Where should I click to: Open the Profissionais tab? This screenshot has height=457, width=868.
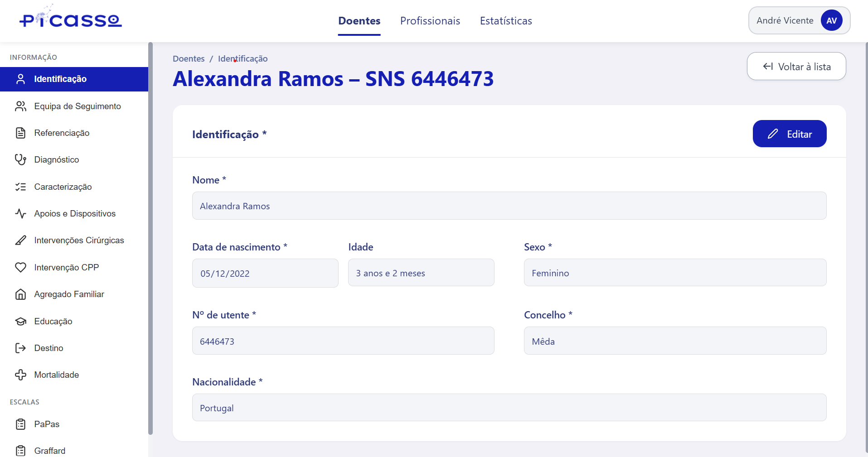coord(430,21)
